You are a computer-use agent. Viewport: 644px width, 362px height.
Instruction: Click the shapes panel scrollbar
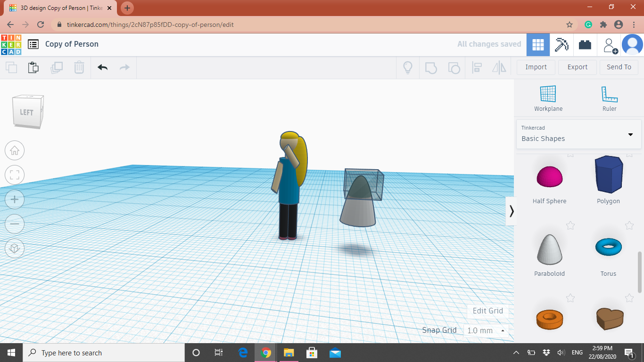coord(640,273)
